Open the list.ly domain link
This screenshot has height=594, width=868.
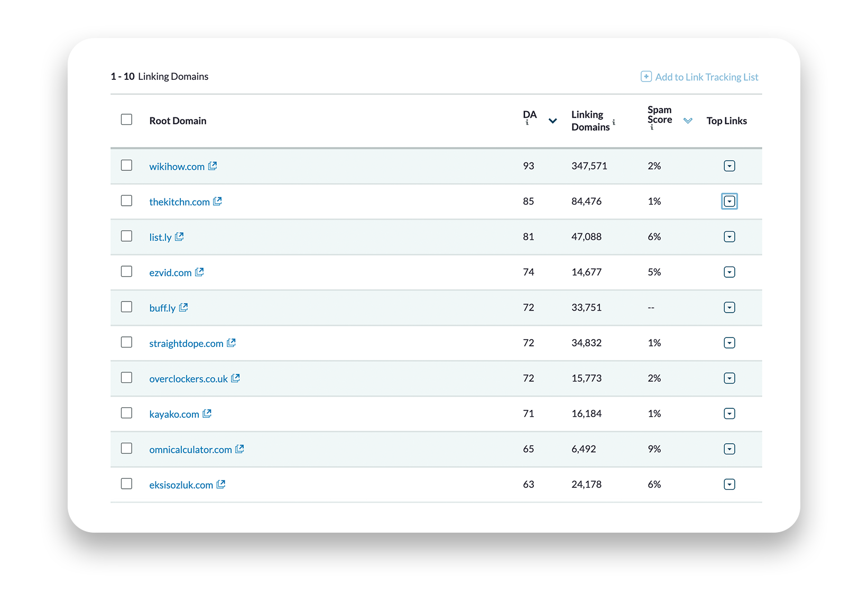click(x=160, y=237)
